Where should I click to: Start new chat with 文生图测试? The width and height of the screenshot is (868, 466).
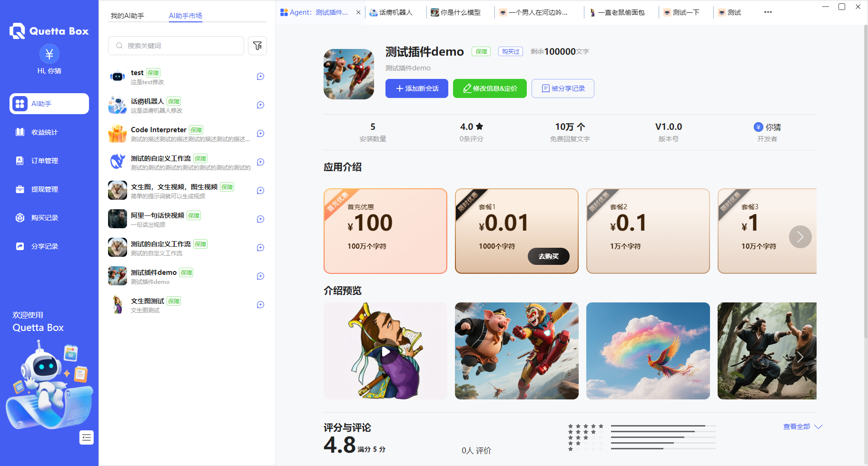[260, 305]
